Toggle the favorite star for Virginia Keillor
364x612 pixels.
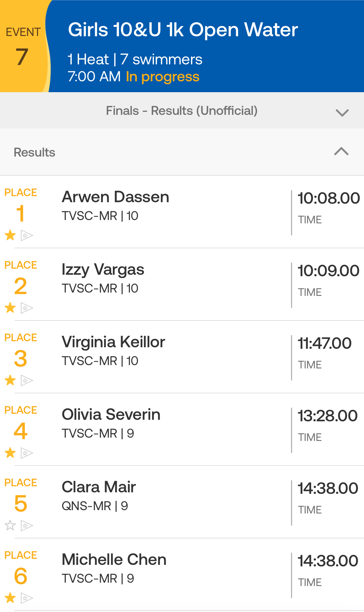pyautogui.click(x=10, y=380)
